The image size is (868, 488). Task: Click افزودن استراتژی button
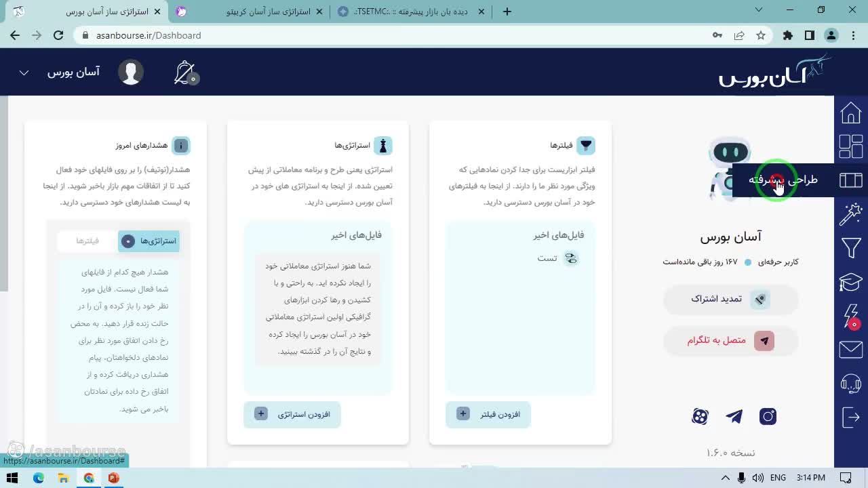click(x=292, y=414)
